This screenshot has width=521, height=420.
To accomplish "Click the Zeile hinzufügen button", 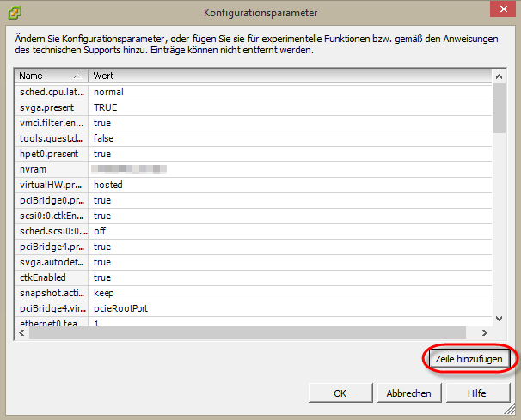I will 469,359.
